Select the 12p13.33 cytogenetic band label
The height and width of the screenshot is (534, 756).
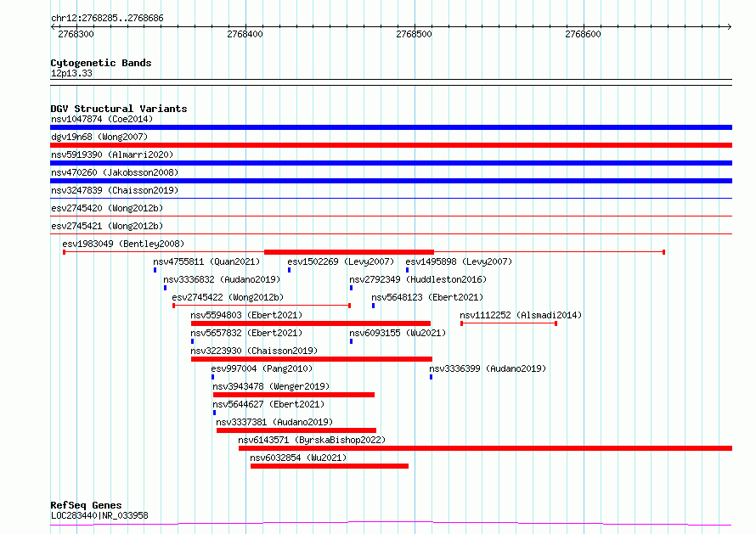[71, 73]
